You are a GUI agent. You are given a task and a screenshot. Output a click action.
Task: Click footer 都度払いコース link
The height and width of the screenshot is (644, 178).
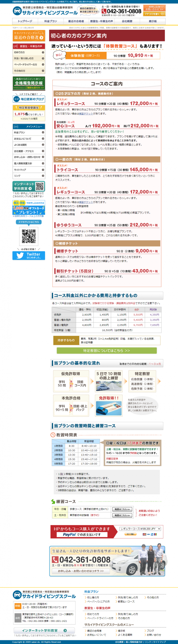click(x=126, y=601)
